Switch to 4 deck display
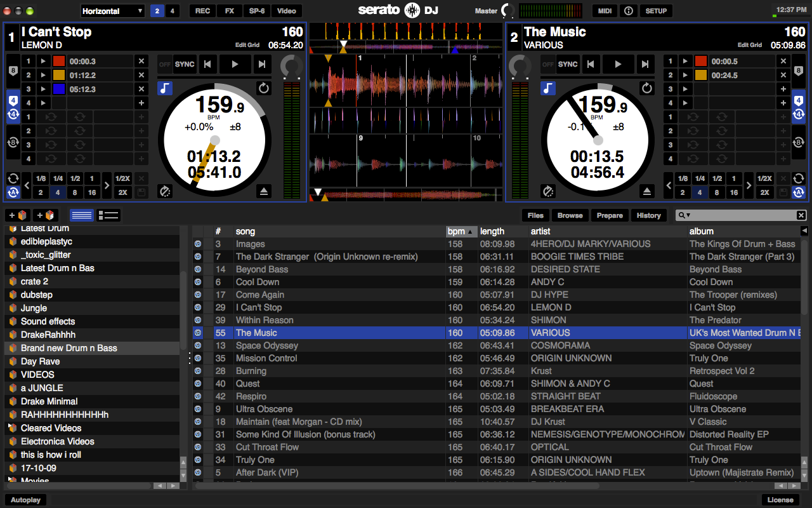812x508 pixels. point(172,11)
